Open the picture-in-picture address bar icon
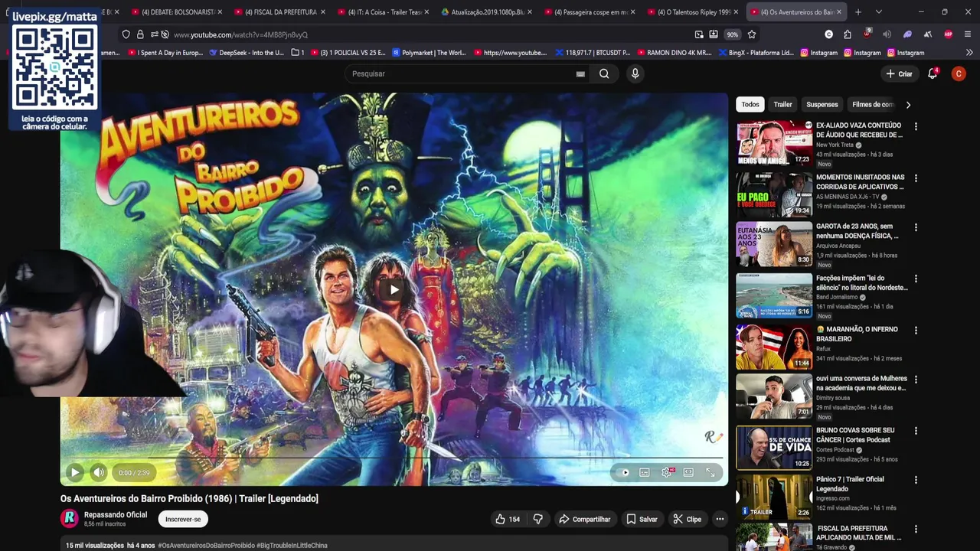 coord(699,34)
